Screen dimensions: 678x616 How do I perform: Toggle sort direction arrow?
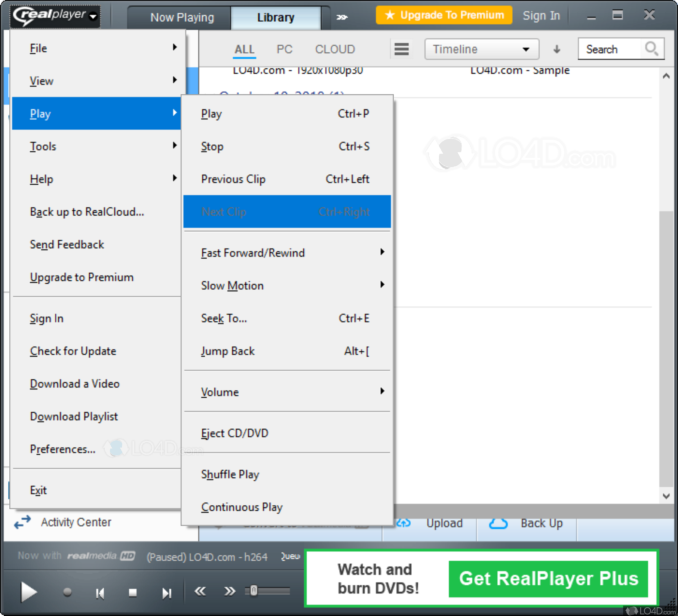[556, 49]
